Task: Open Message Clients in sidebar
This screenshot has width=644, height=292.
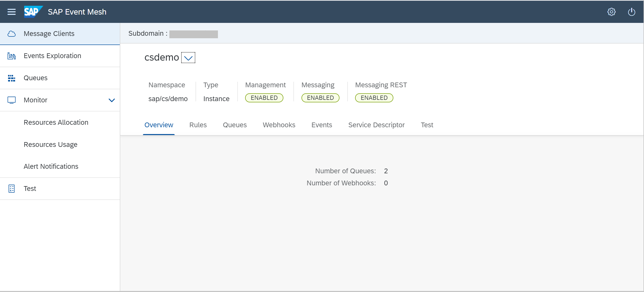Action: tap(60, 34)
